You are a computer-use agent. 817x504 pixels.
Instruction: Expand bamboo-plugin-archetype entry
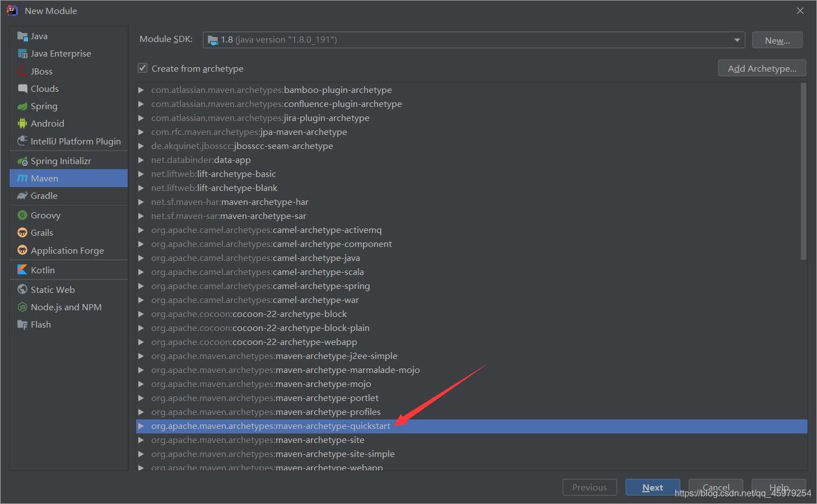[141, 90]
